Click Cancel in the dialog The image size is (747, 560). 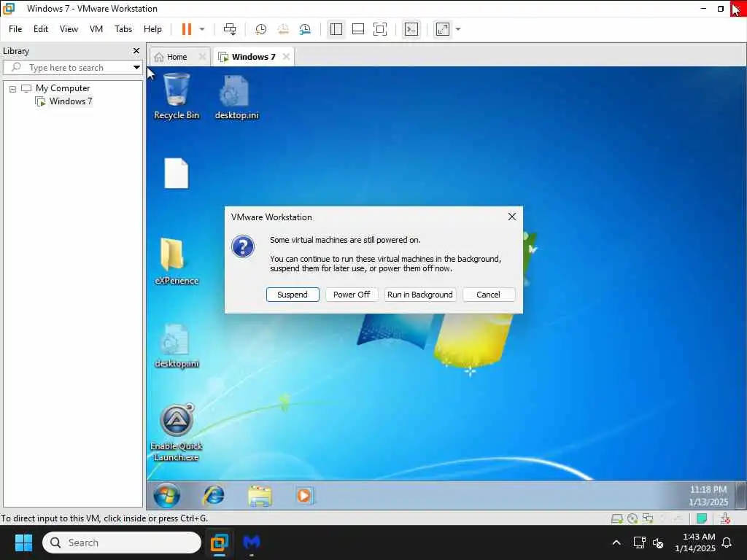[488, 295]
